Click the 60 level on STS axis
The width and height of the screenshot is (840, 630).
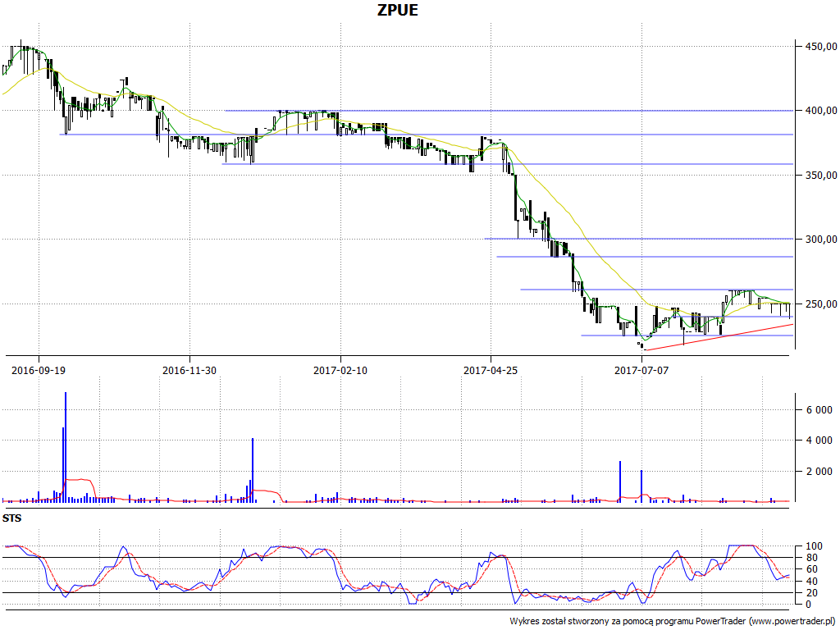click(x=811, y=569)
